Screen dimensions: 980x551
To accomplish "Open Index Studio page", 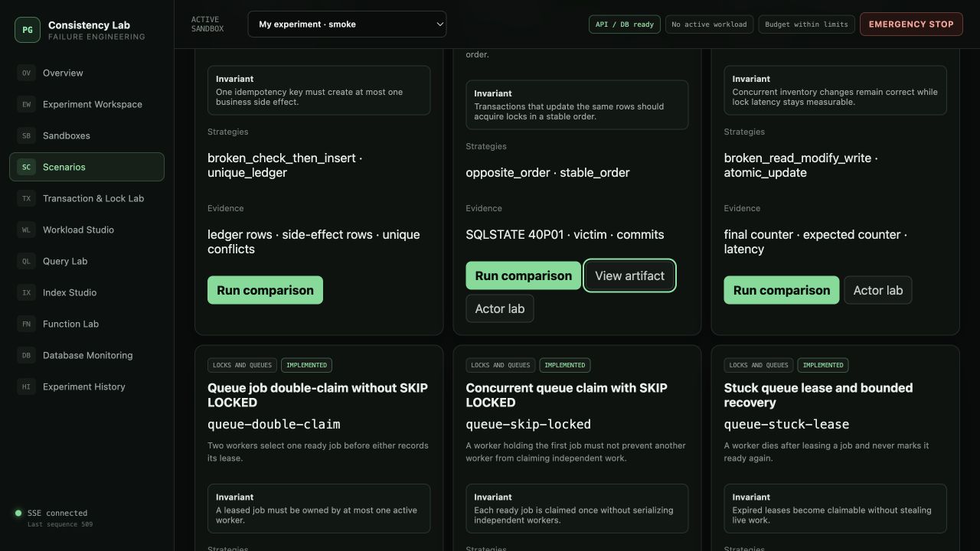I will pos(87,292).
